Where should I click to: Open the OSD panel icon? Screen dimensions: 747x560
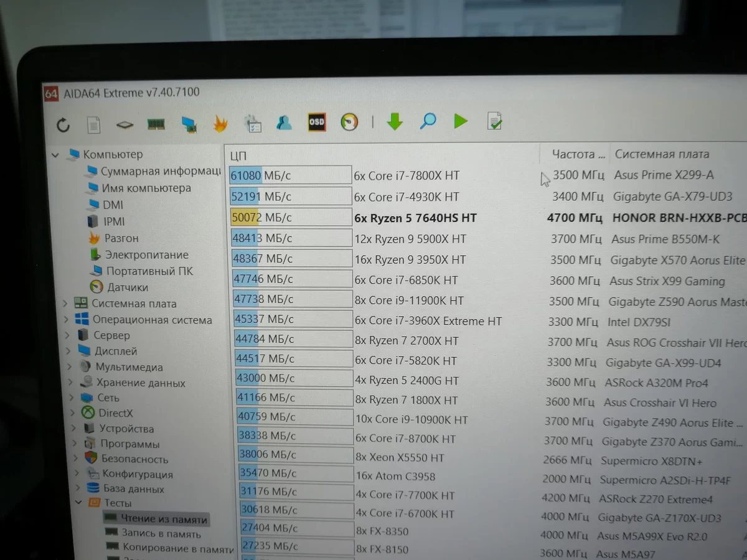(317, 122)
